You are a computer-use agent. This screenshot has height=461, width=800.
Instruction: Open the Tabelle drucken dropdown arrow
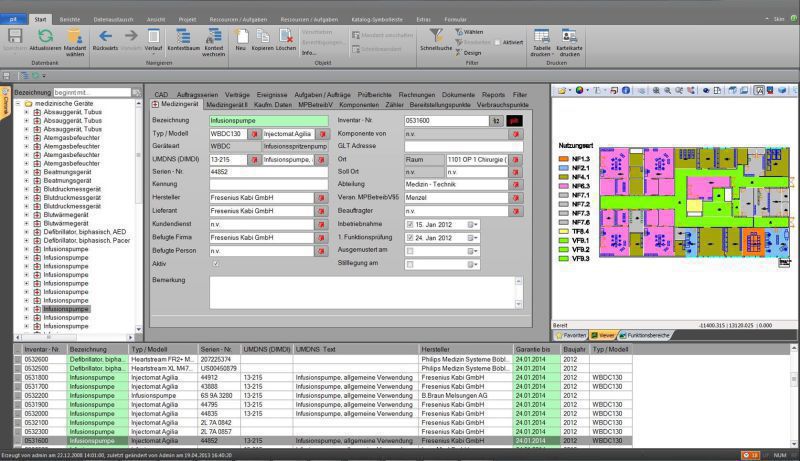tap(553, 54)
